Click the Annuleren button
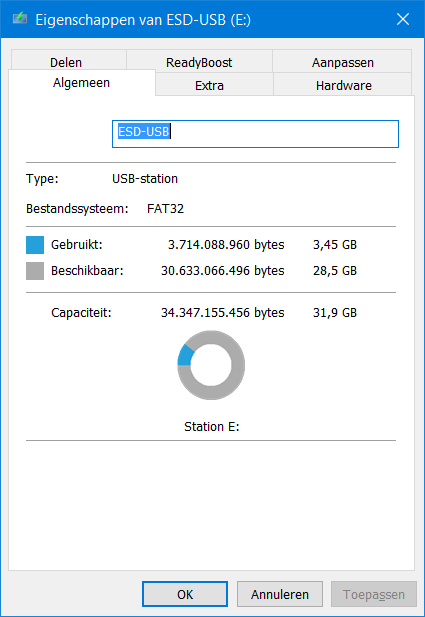Viewport: 425px width, 617px height. [280, 594]
